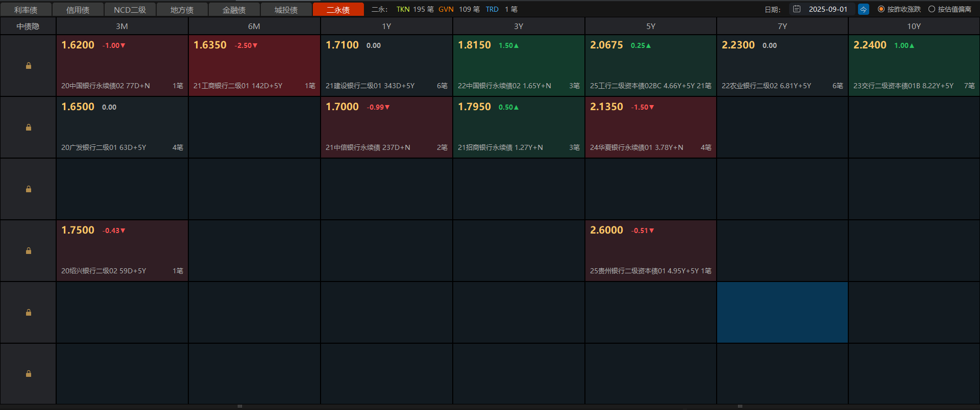The image size is (980, 410).
Task: Switch to the 信用债 tab
Action: 78,10
